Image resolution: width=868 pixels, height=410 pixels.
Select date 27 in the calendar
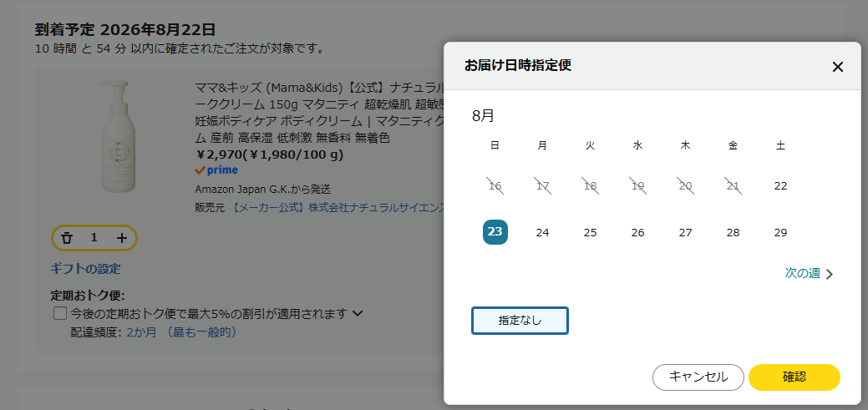(x=685, y=232)
